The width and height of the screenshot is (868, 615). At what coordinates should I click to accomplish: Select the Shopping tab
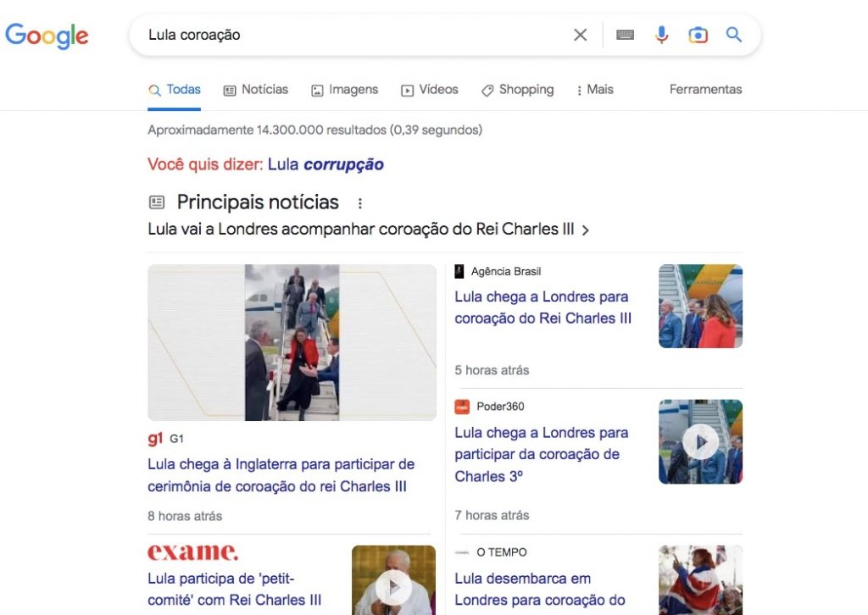coord(518,90)
